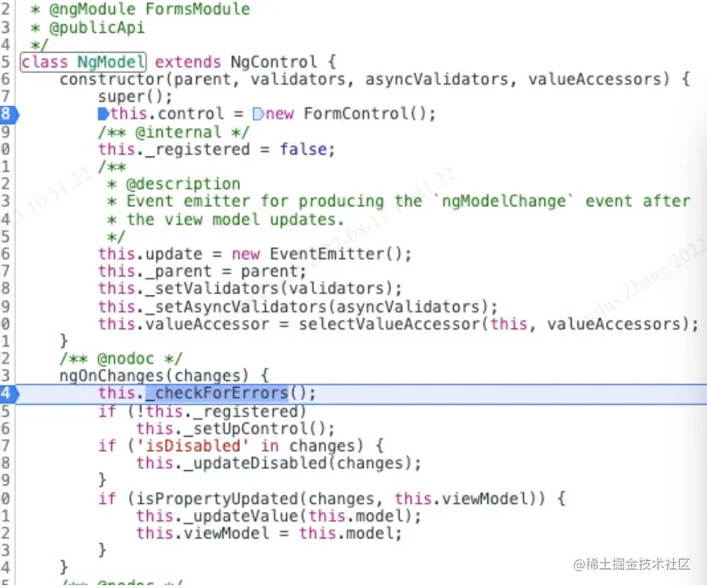Click the 'selectValueAccessor' function name

pos(389,324)
